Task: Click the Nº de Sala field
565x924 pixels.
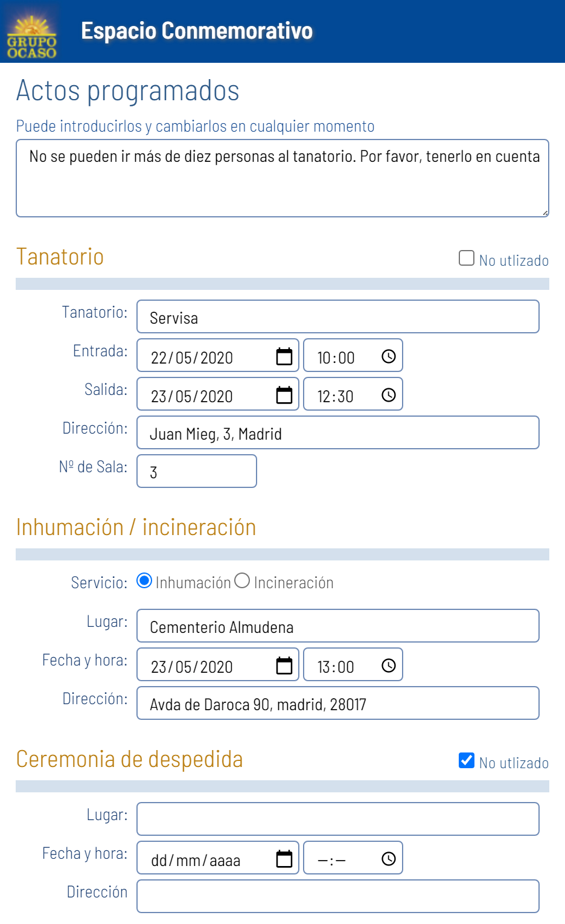Action: (x=197, y=472)
